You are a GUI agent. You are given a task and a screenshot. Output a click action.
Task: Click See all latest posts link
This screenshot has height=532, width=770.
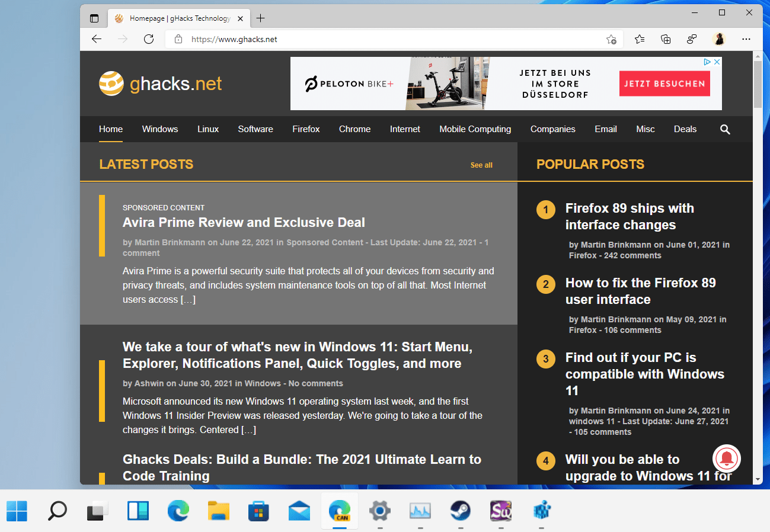click(x=481, y=165)
